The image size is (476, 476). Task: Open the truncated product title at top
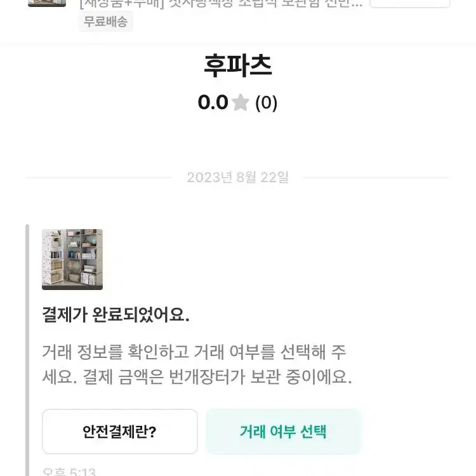[x=221, y=4]
